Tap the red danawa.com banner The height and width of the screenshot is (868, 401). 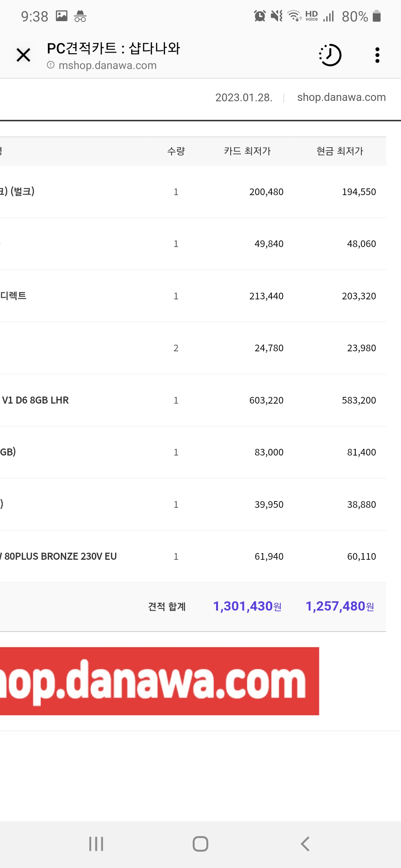[x=160, y=681]
